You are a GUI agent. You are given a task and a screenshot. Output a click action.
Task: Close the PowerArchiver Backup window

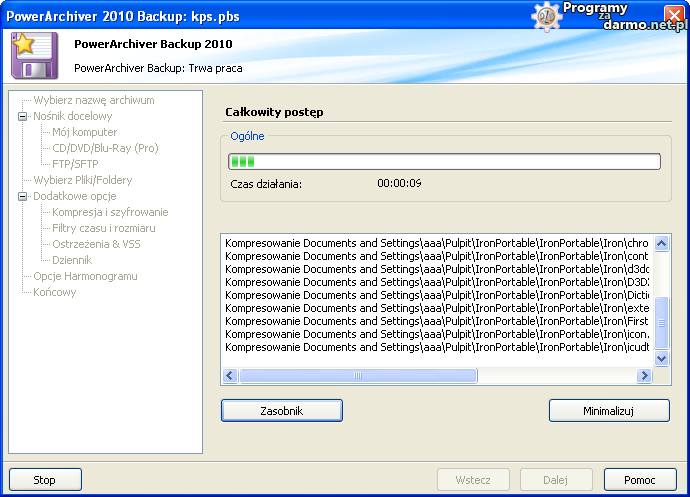coord(675,15)
